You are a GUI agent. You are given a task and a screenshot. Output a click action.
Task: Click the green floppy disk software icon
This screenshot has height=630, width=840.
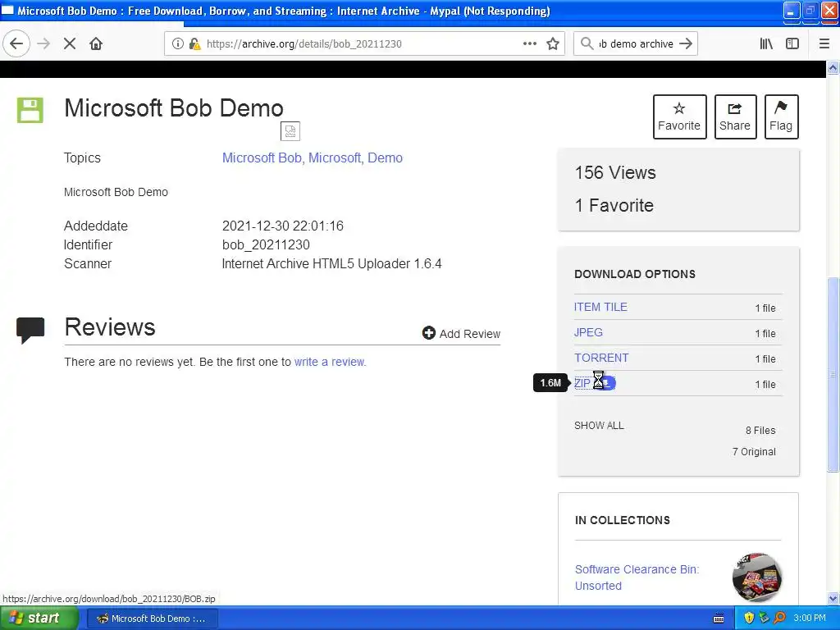[30, 111]
